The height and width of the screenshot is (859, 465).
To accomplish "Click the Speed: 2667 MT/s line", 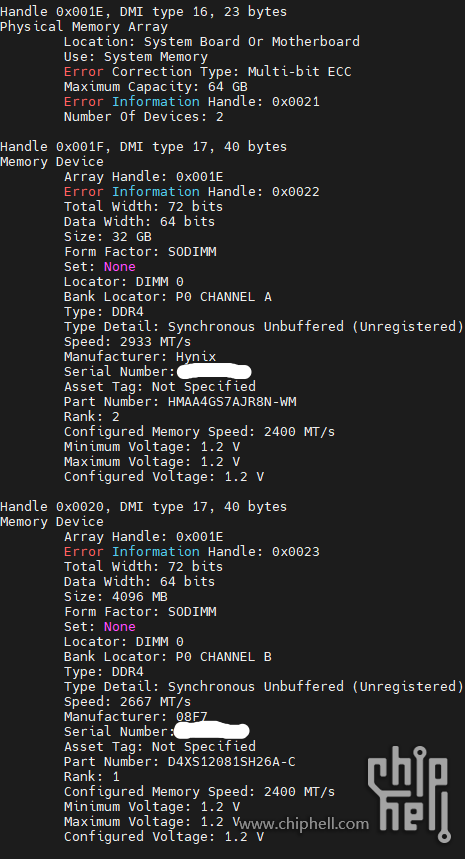I will pos(128,702).
